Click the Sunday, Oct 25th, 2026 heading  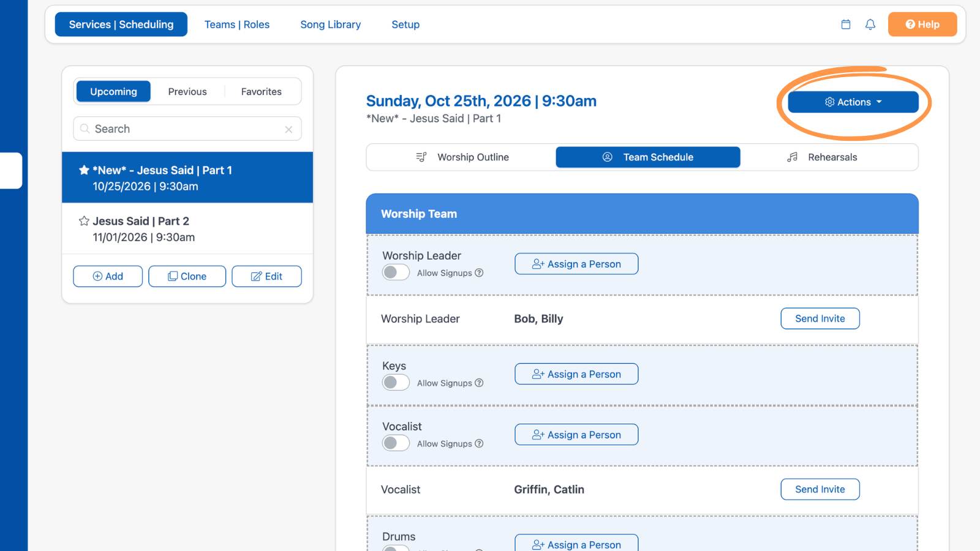pos(481,101)
